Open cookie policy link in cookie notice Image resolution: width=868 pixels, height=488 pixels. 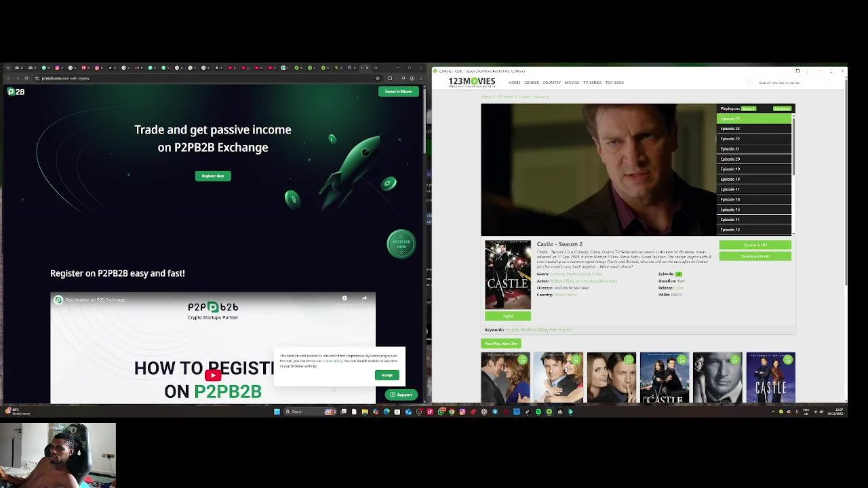[332, 361]
